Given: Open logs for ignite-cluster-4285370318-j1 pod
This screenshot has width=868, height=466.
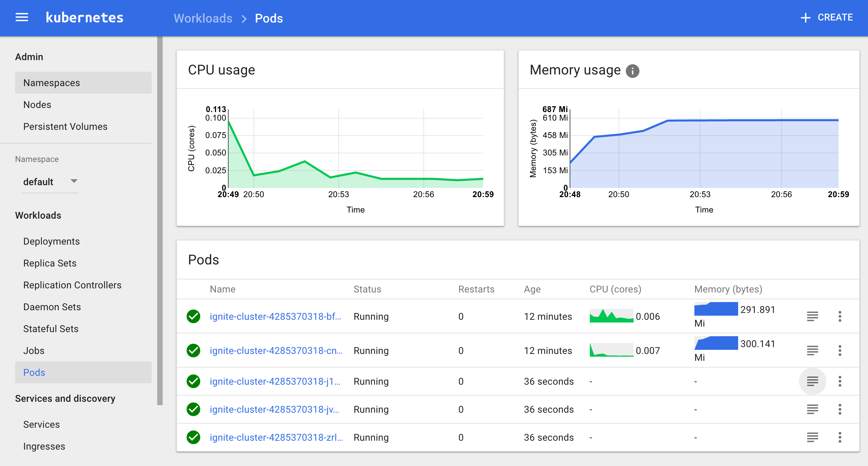Looking at the screenshot, I should click(x=812, y=381).
